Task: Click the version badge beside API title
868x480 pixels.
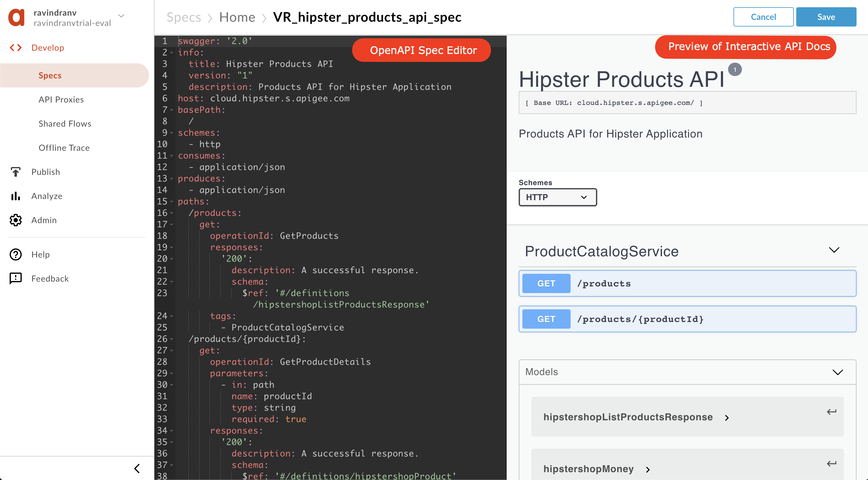Action: (735, 69)
